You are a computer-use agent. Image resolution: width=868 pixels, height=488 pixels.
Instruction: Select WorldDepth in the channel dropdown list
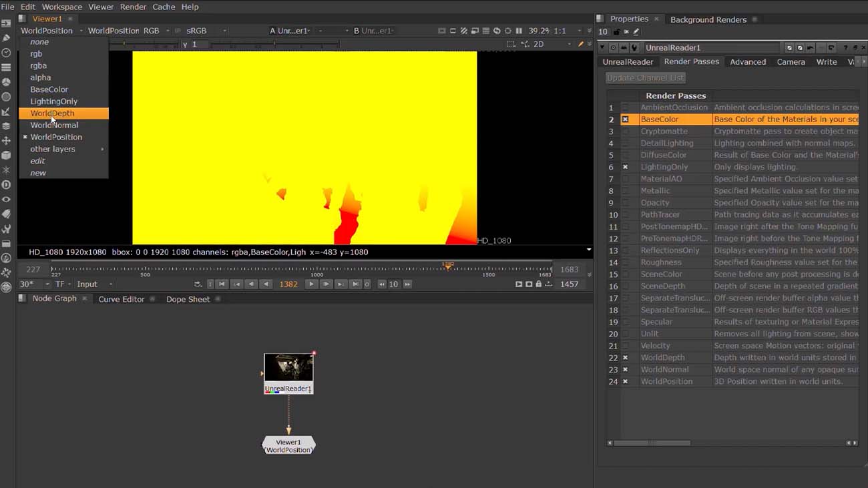pyautogui.click(x=63, y=113)
